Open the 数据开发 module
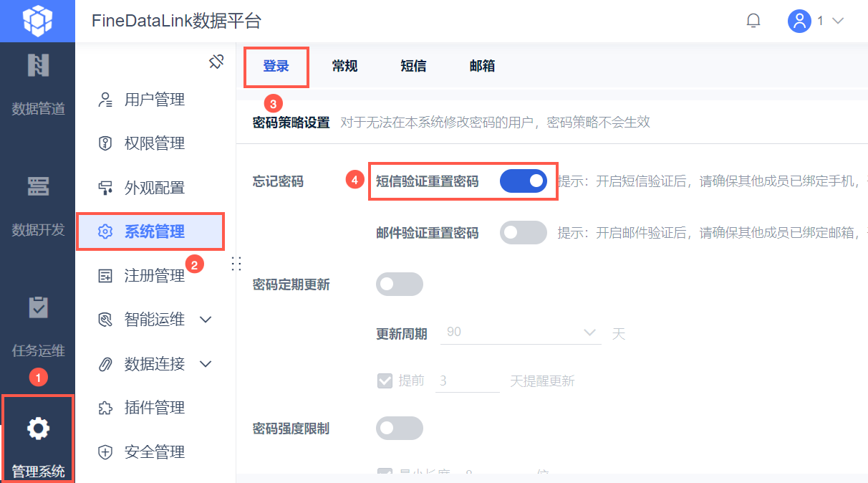Screen dimensions: 868x483 point(38,203)
